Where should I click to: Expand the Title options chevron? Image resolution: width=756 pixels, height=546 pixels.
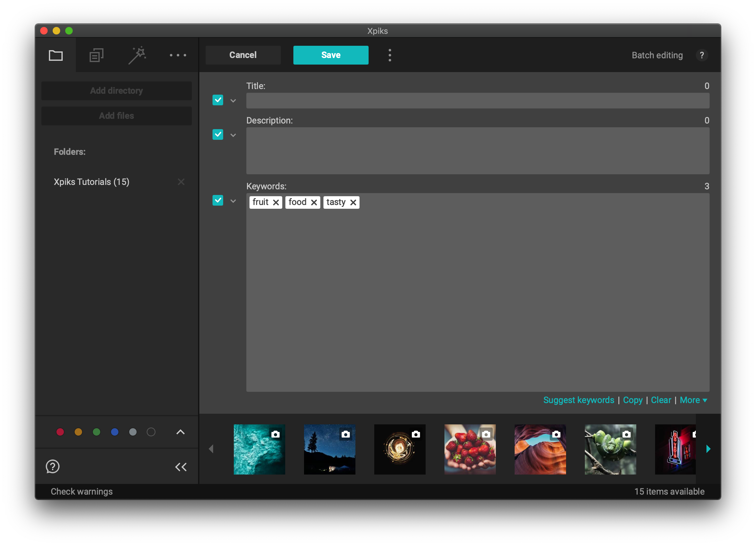coord(233,100)
